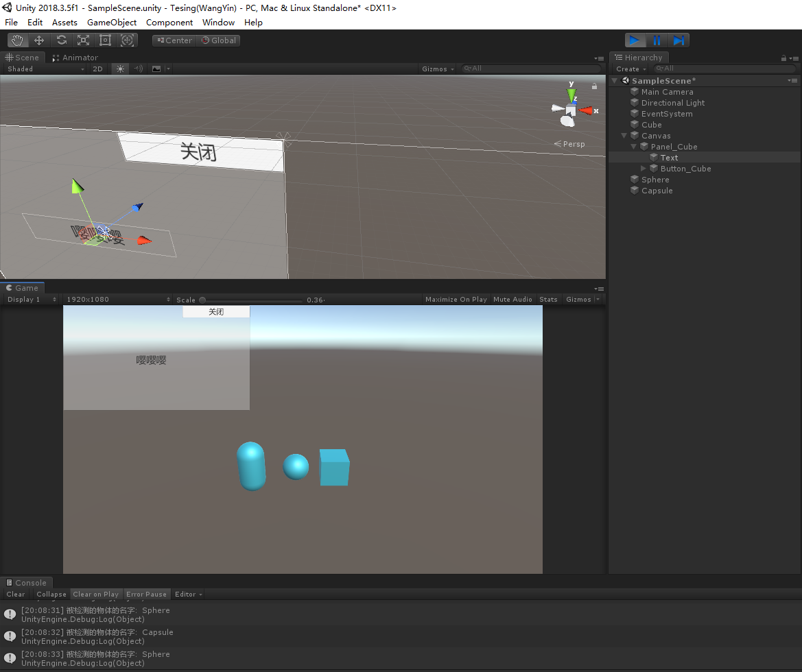Click Hierarchy search field
Viewport: 802px width, 672px height.
725,69
